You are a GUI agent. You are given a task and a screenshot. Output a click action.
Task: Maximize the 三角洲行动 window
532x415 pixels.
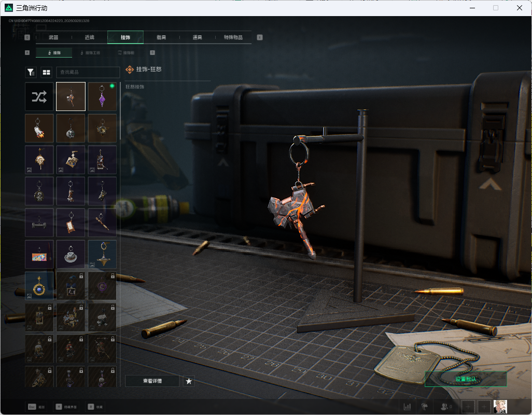(496, 8)
